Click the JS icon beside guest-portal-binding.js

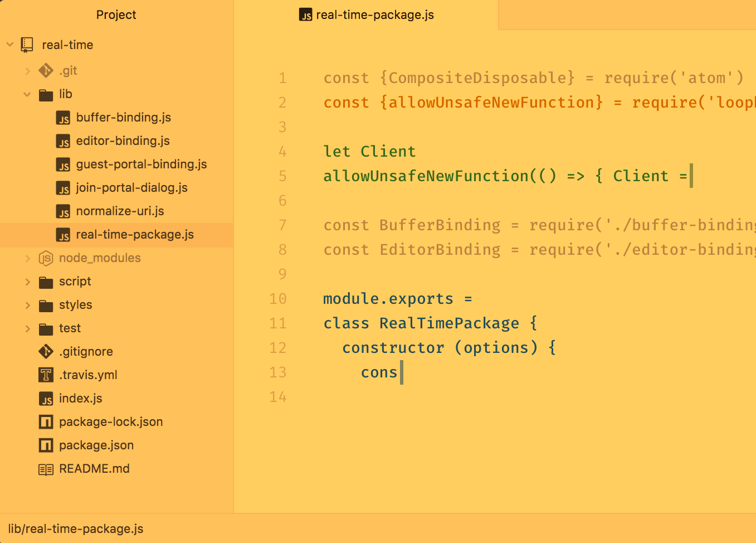tap(64, 165)
